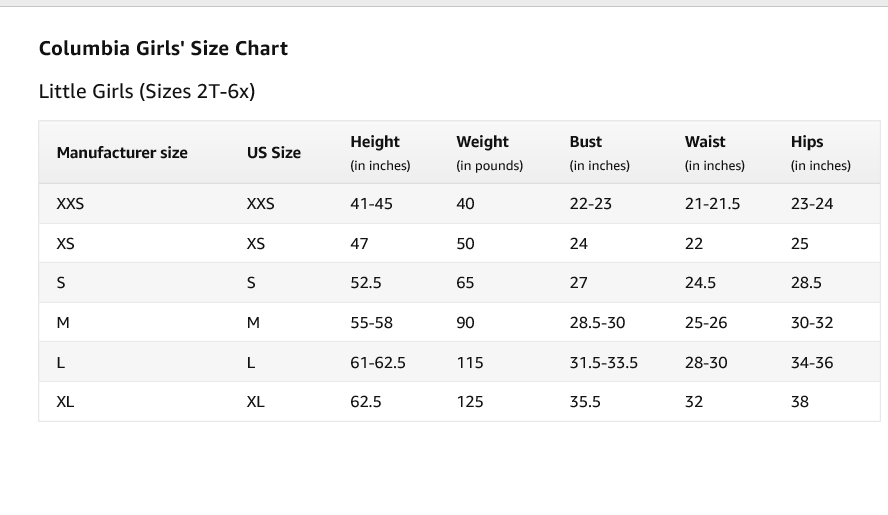Click the XL row weight value 125
The width and height of the screenshot is (888, 515).
470,402
